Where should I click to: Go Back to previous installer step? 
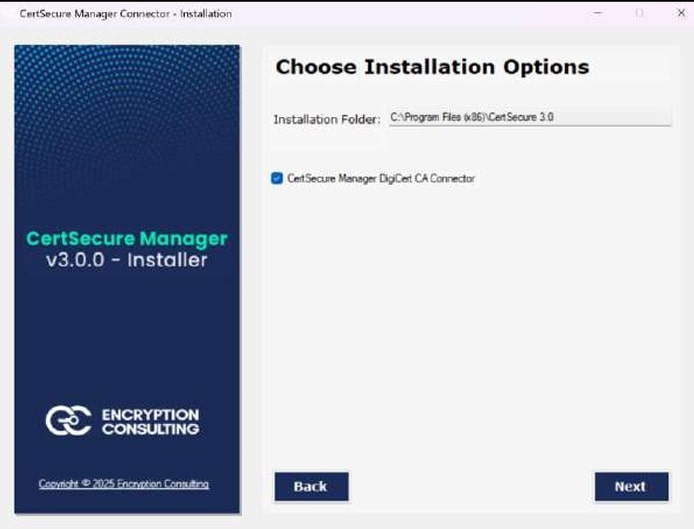(311, 487)
